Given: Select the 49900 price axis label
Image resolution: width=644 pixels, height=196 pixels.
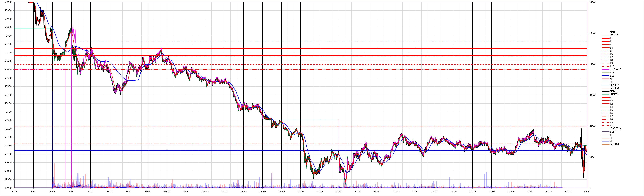Looking at the screenshot, I should pos(8,188).
